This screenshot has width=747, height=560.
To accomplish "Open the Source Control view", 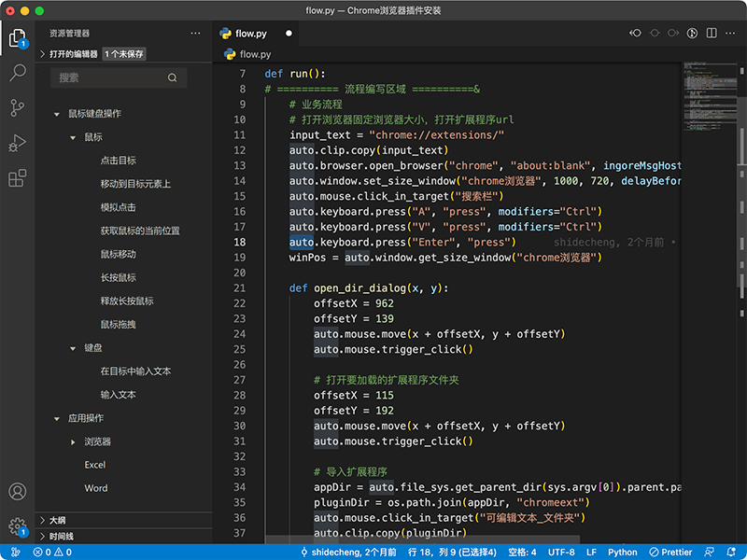I will (17, 108).
